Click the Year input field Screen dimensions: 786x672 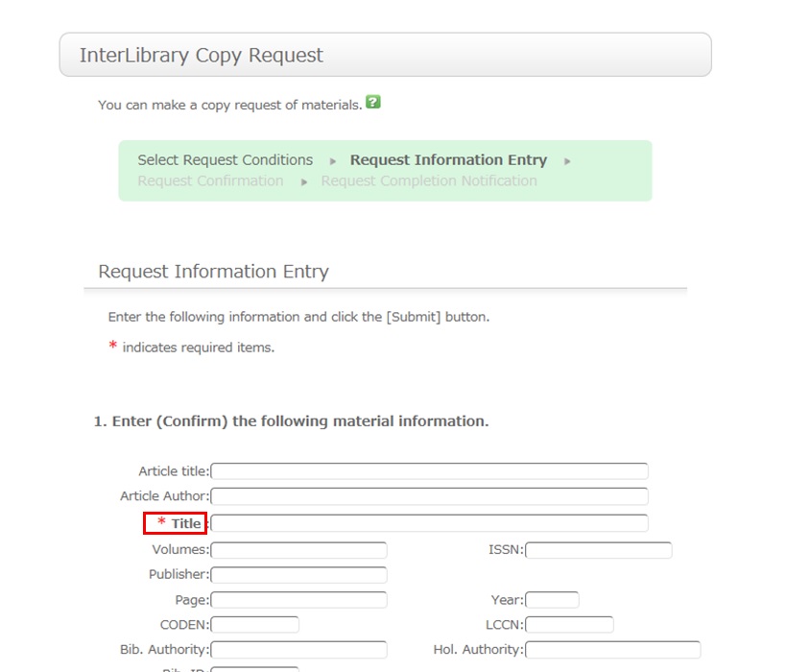(x=552, y=600)
